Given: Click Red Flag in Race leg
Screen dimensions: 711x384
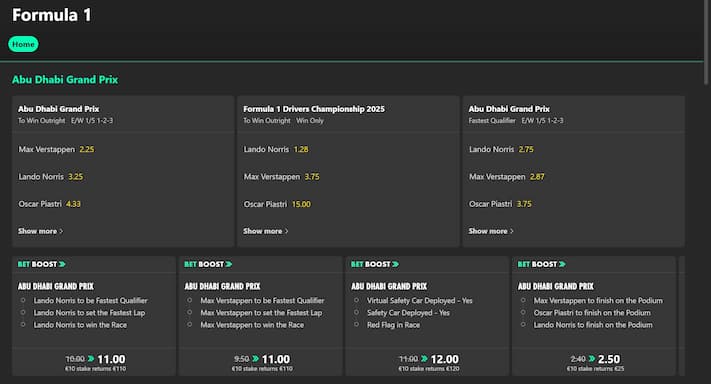Looking at the screenshot, I should tap(393, 325).
